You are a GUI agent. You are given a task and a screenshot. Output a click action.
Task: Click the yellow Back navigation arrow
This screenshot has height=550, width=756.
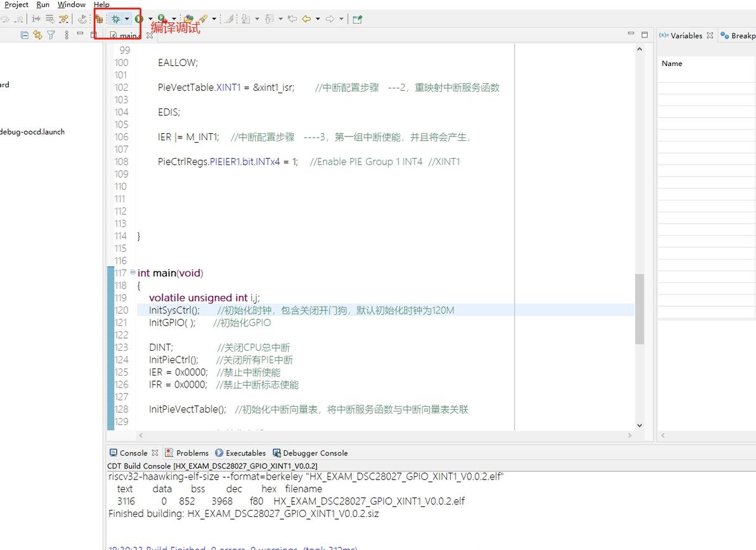(x=306, y=19)
